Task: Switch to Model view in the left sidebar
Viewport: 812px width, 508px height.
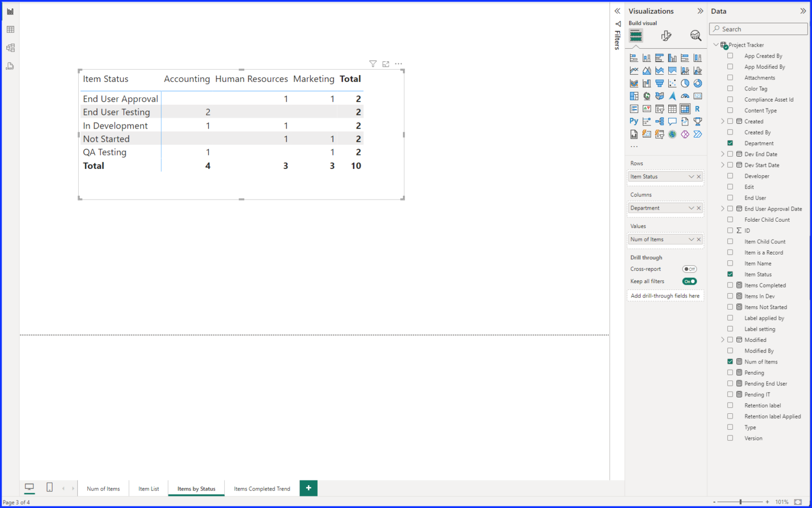Action: (10, 48)
